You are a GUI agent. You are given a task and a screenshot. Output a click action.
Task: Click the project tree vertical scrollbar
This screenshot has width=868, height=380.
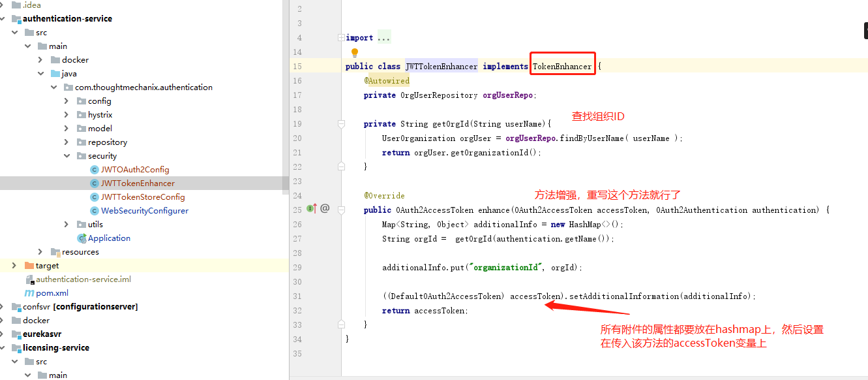coord(286,98)
